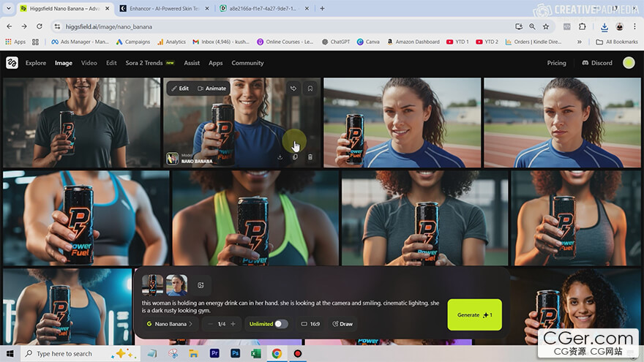The width and height of the screenshot is (644, 362).
Task: Open Discord link in top navigation
Action: tap(597, 63)
